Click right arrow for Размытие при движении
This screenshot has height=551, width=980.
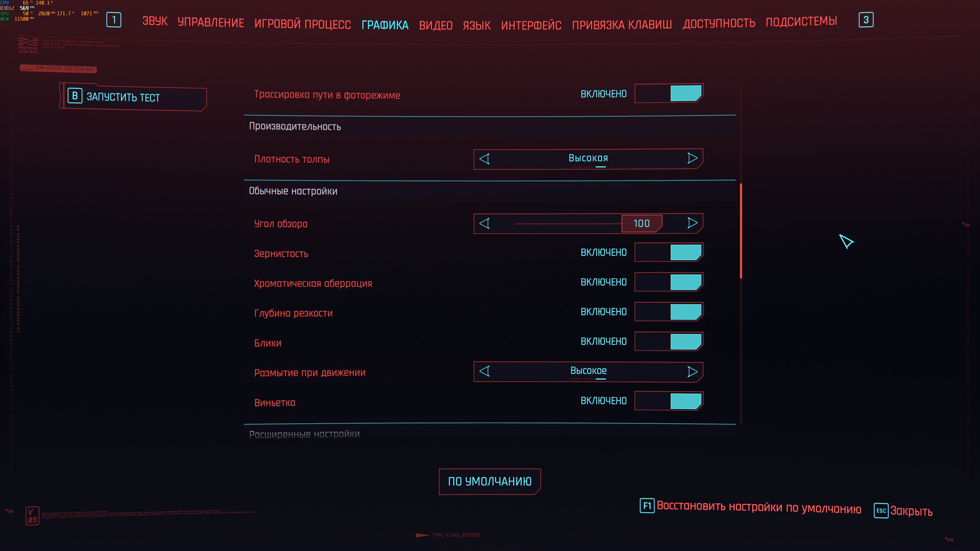coord(692,371)
